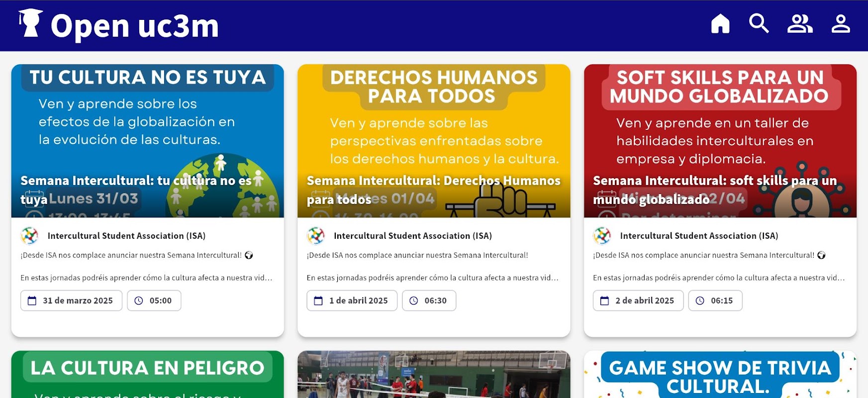The width and height of the screenshot is (868, 398).
Task: Open the sports court photo card
Action: 434,374
